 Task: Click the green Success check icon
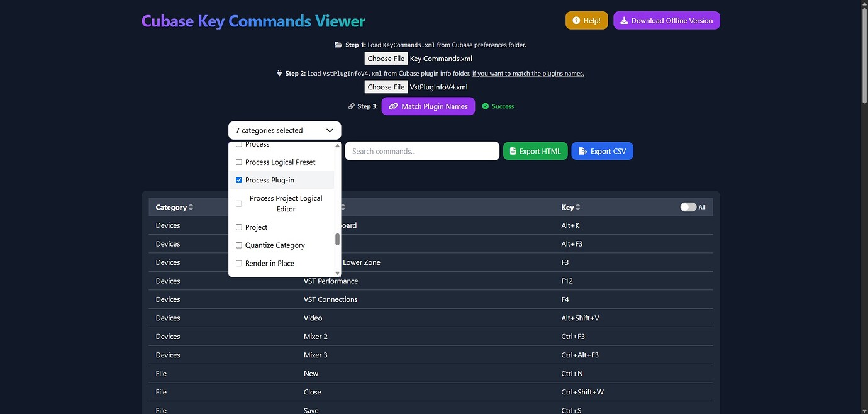[485, 106]
